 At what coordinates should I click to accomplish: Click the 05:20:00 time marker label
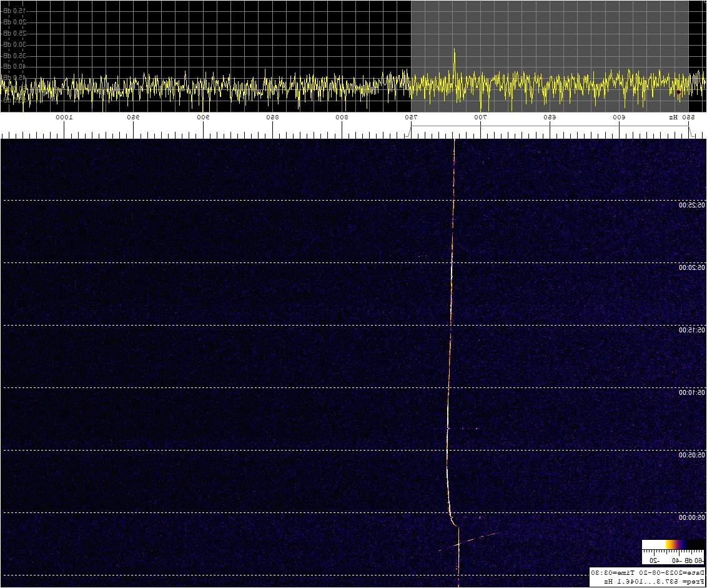point(692,267)
